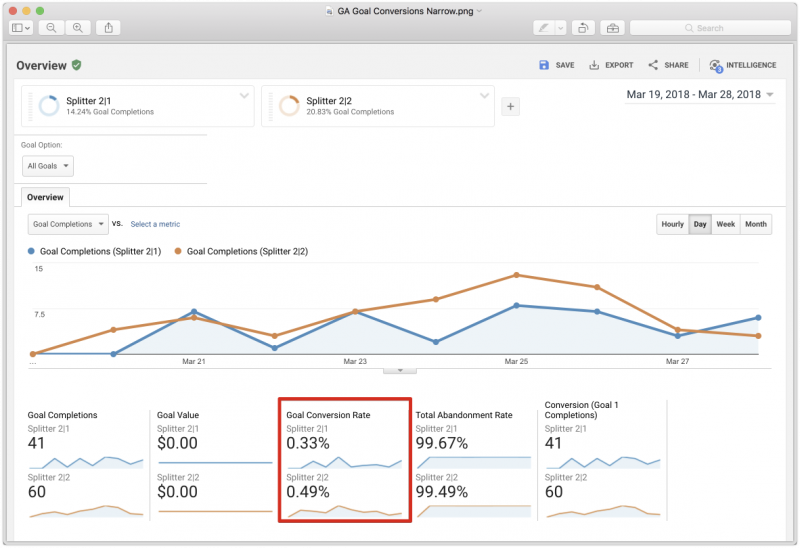Click the Conversion (Goal 1 Completions) title
800x548 pixels.
[581, 410]
